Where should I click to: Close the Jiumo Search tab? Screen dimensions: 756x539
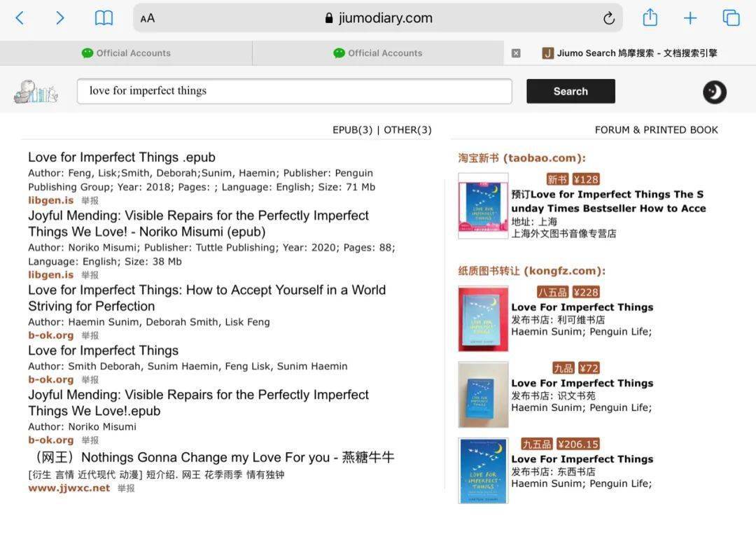pyautogui.click(x=516, y=53)
